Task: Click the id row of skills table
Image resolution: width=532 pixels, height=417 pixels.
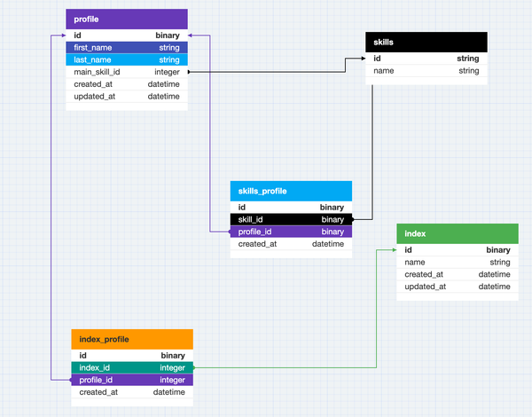Action: 426,59
